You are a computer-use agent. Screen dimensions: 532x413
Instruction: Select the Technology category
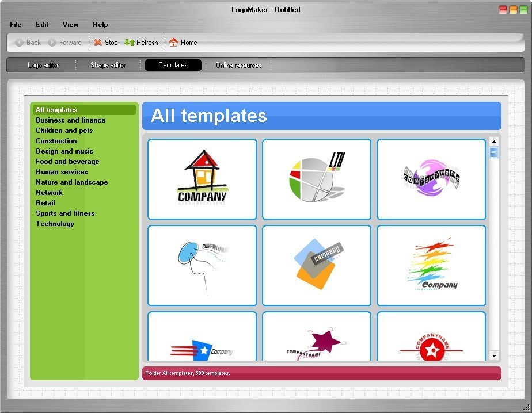pyautogui.click(x=55, y=223)
